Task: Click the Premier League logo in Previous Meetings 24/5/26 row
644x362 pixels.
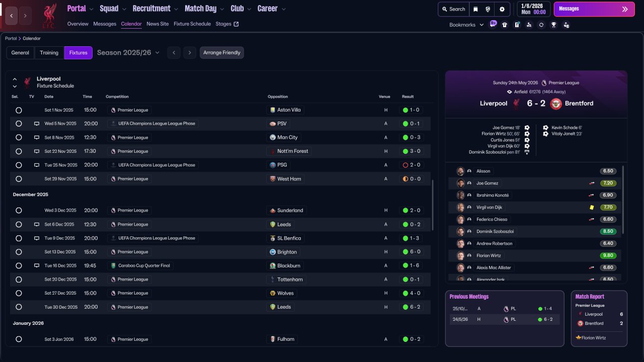Action: 506,319
